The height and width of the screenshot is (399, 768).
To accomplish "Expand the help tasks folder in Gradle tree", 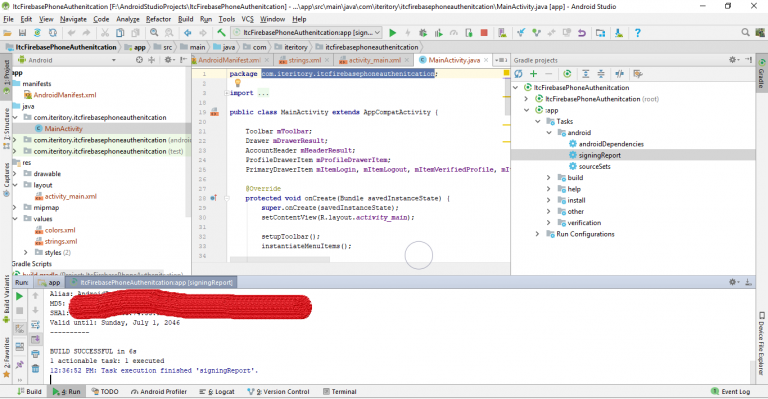I will click(549, 189).
